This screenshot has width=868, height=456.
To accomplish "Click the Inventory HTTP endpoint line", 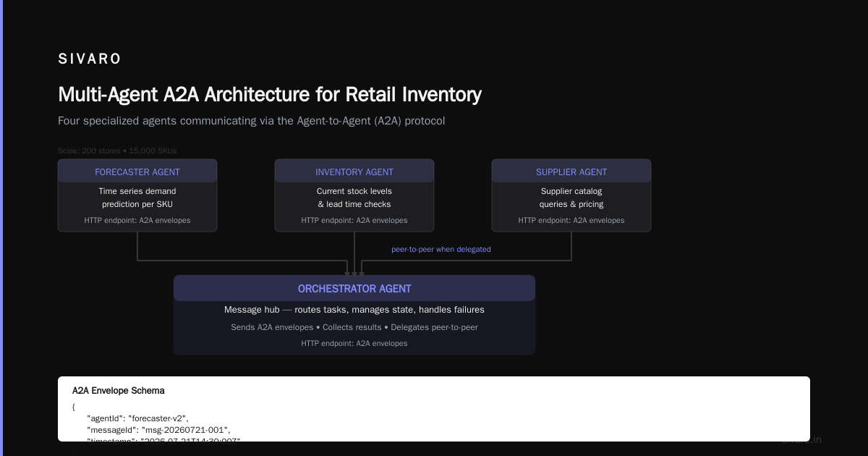I will (354, 220).
